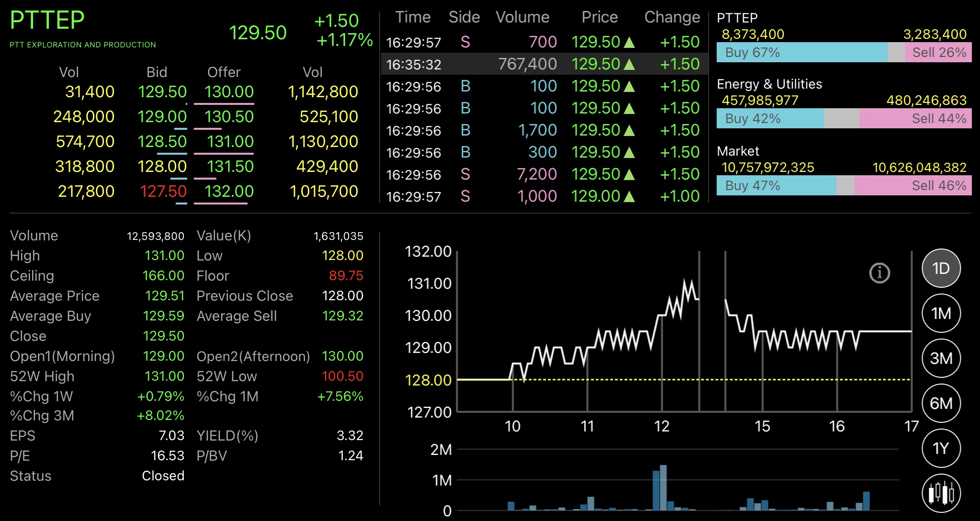The height and width of the screenshot is (521, 980).
Task: Select the 1D chart period
Action: [x=941, y=268]
